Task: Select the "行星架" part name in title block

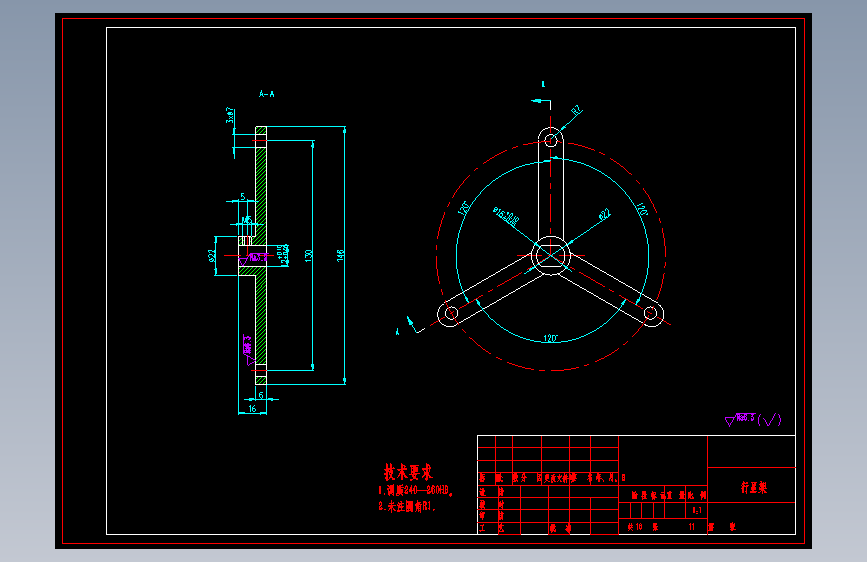Action: coord(754,487)
